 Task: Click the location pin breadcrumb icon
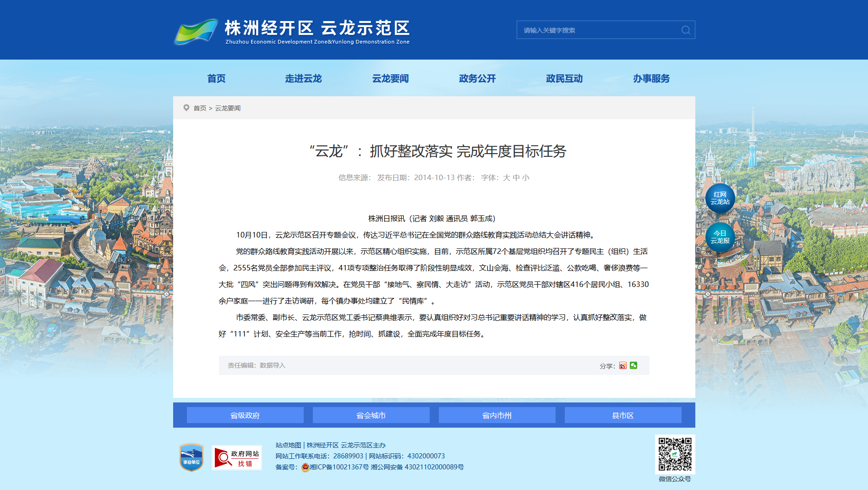tap(186, 108)
